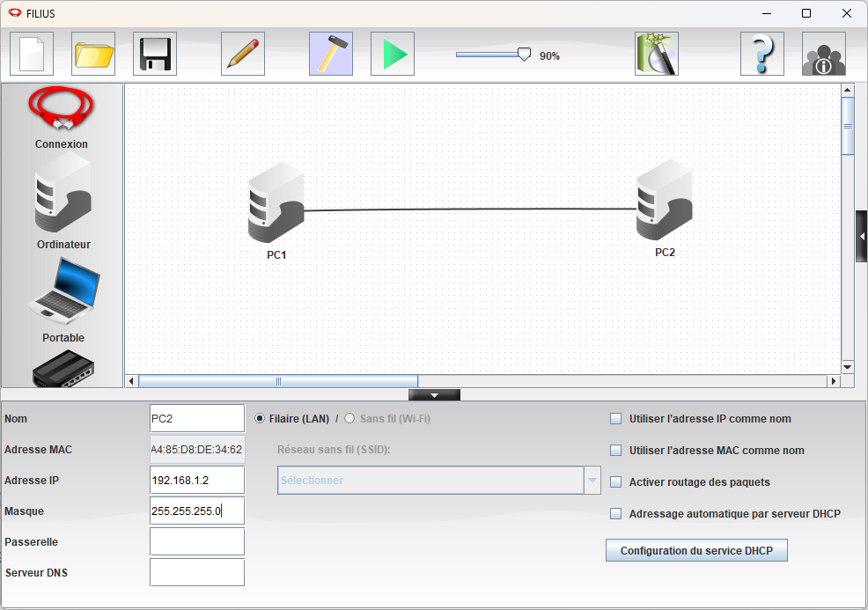Expand the right side panel arrow
This screenshot has height=610, width=868.
pos(862,236)
